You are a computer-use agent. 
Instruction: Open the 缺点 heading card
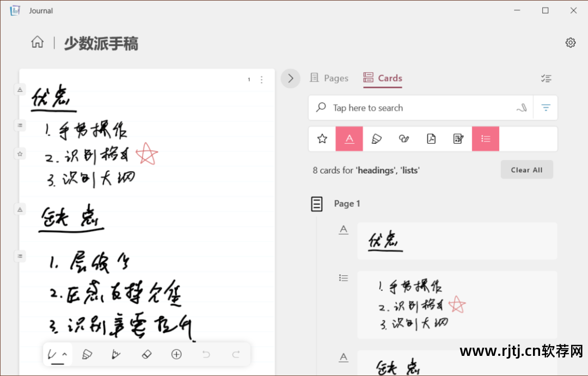457,363
